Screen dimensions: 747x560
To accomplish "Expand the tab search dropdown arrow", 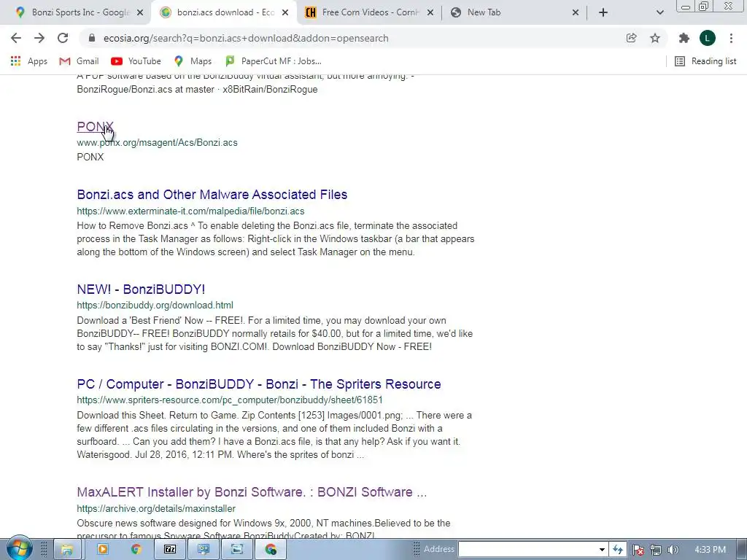I will point(659,12).
